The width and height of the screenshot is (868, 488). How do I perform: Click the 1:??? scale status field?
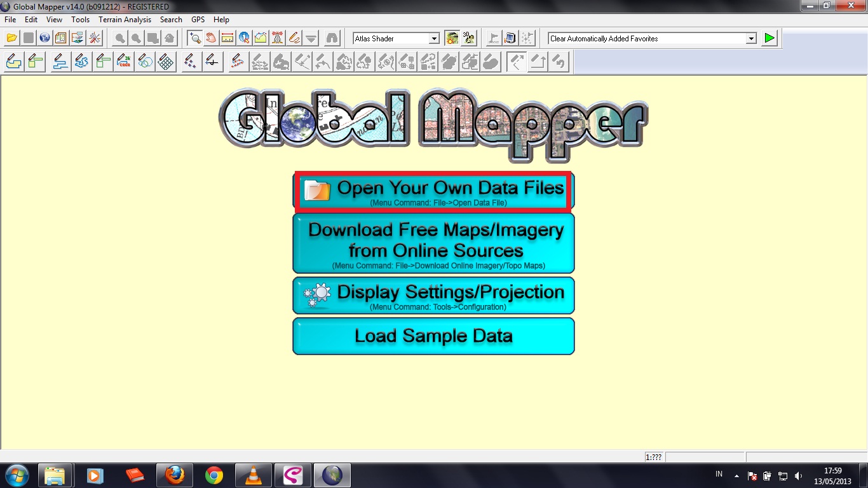coord(653,457)
